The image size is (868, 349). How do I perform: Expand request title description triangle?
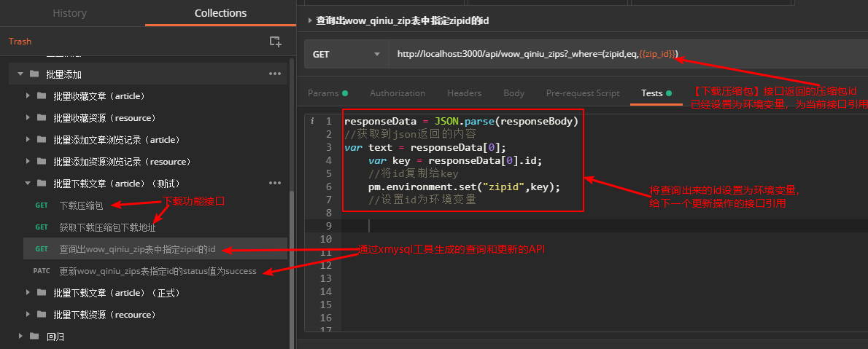point(309,20)
